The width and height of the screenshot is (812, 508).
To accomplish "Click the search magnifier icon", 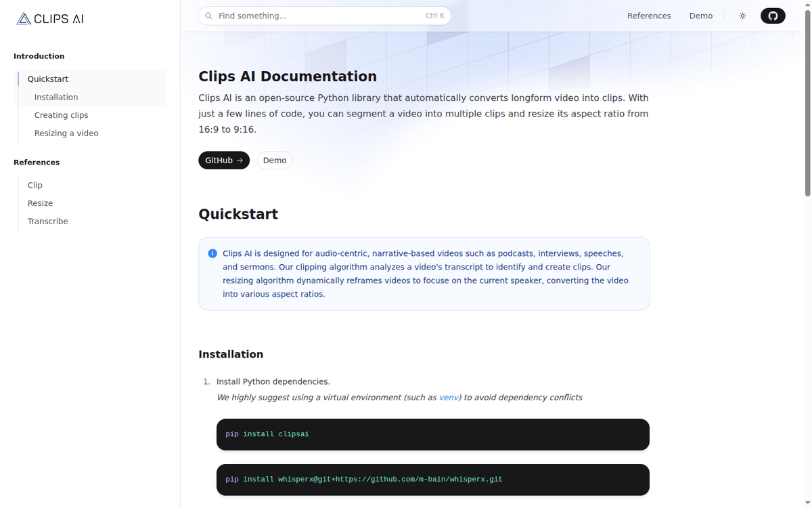I will [208, 16].
